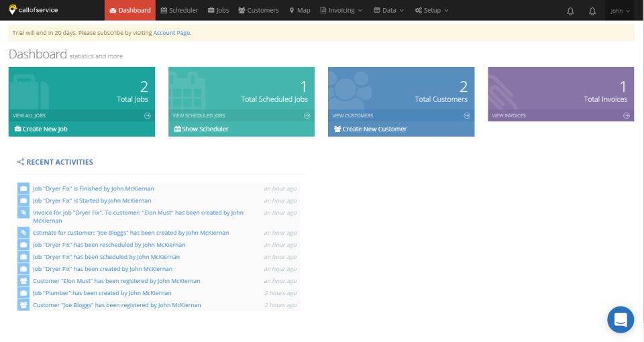The height and width of the screenshot is (342, 644).
Task: Click people icon beside Joe Bloggs registered
Action: [x=23, y=305]
